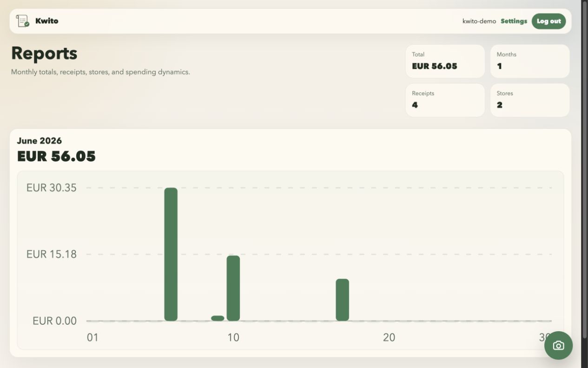This screenshot has width=588, height=368.
Task: Open the Settings link
Action: (x=514, y=21)
